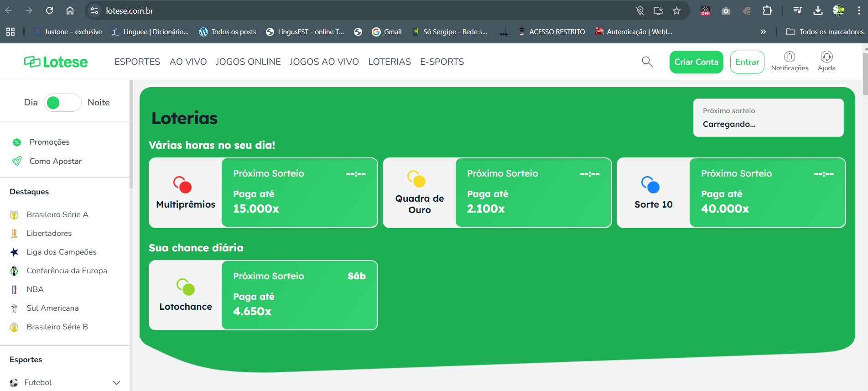
Task: Open the Promoções link
Action: [x=50, y=142]
